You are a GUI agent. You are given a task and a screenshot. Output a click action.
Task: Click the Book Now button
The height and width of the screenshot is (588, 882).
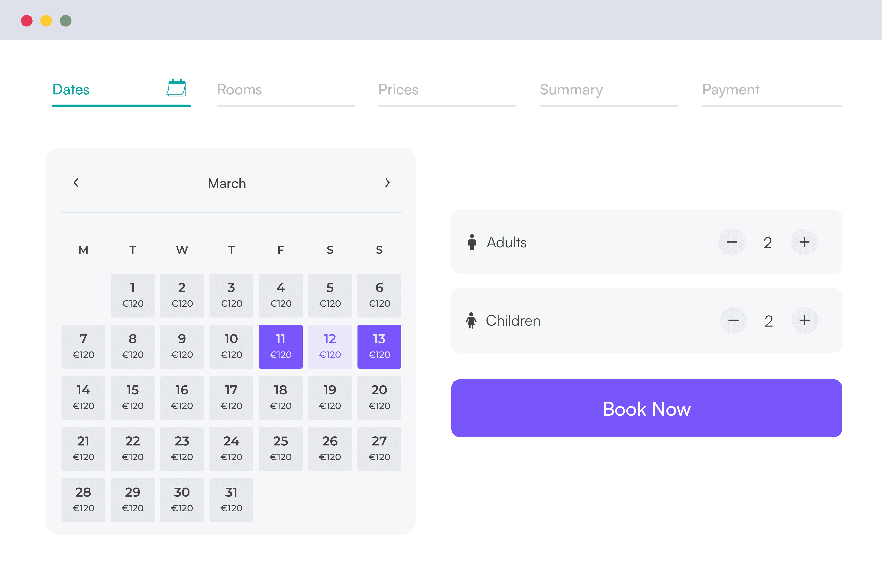(x=646, y=409)
